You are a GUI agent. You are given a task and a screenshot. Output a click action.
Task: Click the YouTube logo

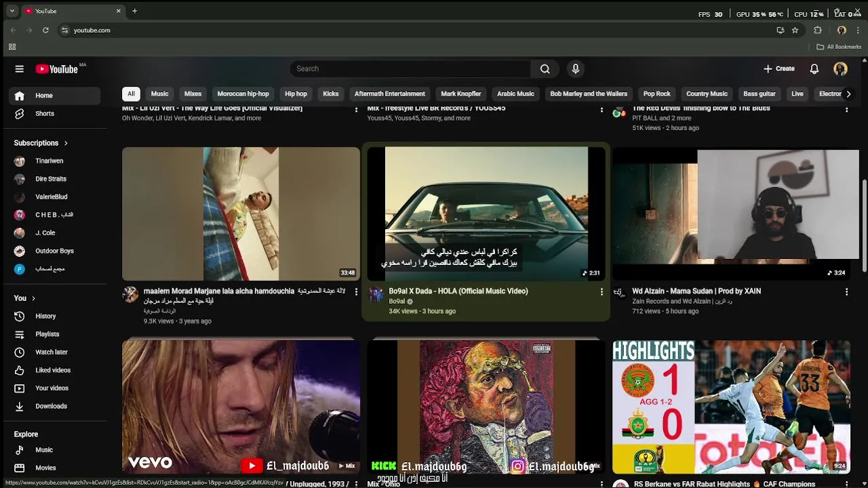(x=57, y=69)
